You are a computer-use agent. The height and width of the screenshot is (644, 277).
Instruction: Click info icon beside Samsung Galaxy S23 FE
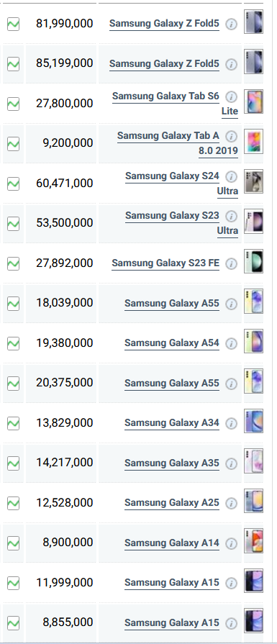point(232,263)
